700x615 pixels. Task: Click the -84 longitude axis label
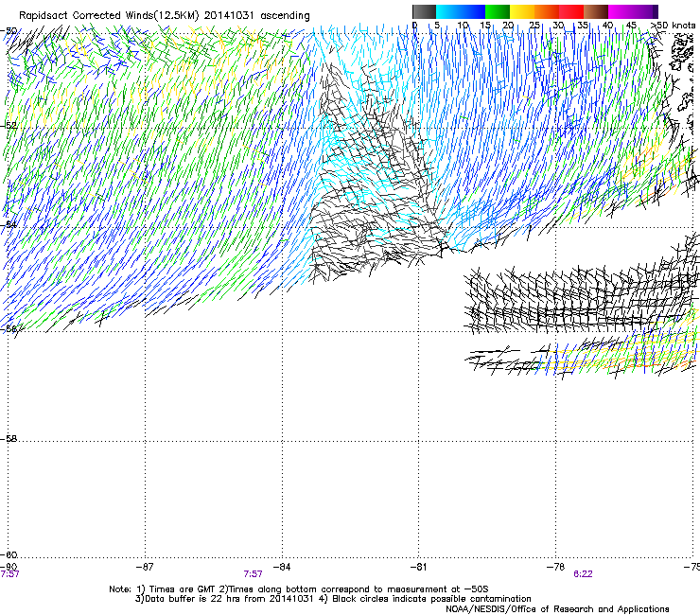(x=282, y=567)
